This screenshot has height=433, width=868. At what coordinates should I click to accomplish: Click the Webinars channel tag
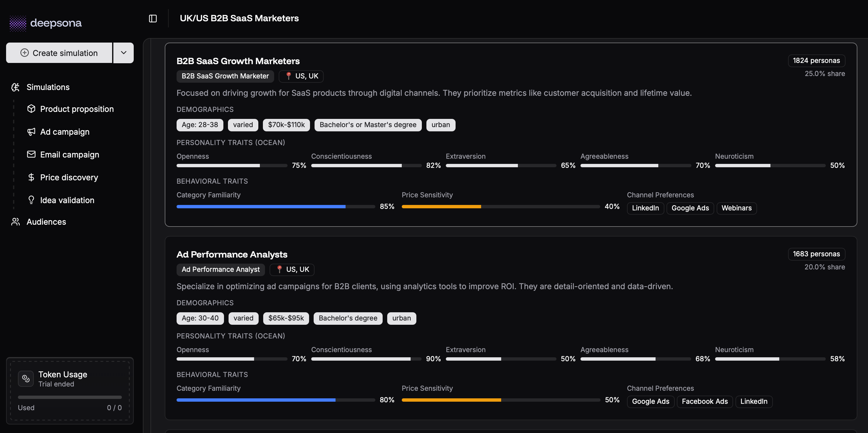[736, 208]
